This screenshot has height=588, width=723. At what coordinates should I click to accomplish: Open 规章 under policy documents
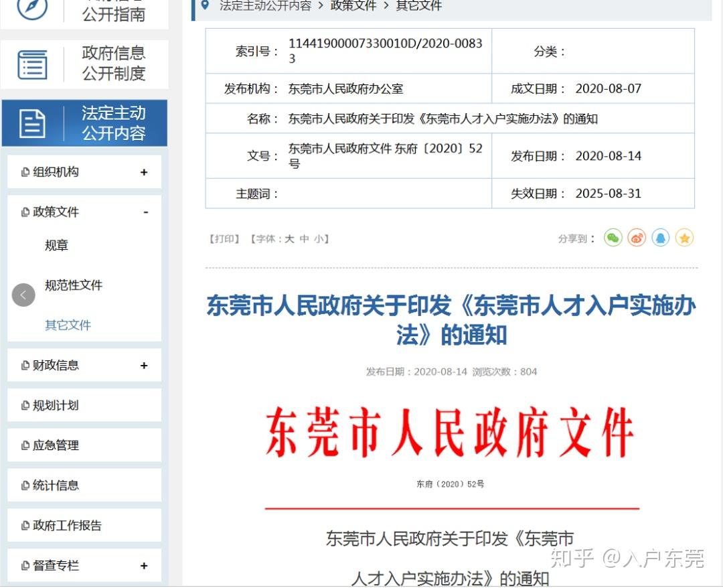coord(57,246)
